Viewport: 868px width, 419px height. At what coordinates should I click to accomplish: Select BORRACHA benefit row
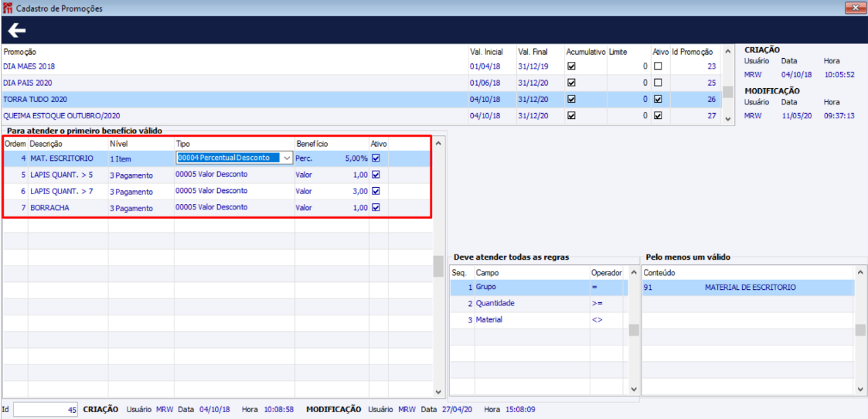tap(216, 207)
